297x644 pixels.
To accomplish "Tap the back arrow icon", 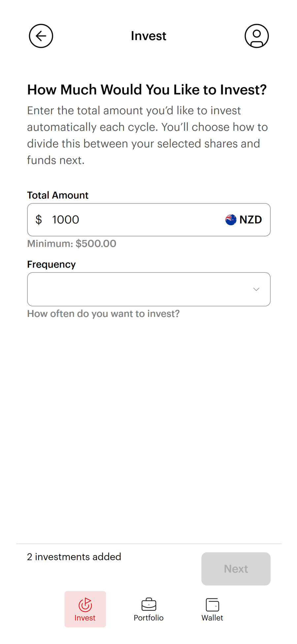I will pyautogui.click(x=41, y=36).
